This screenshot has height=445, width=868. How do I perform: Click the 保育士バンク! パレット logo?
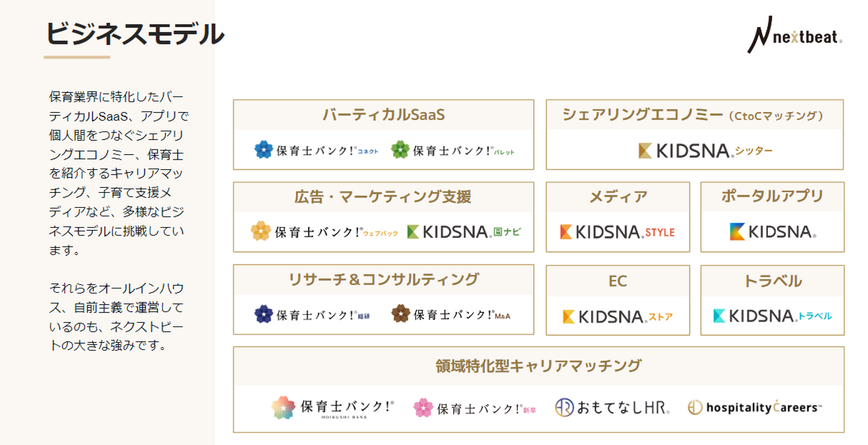tap(453, 150)
